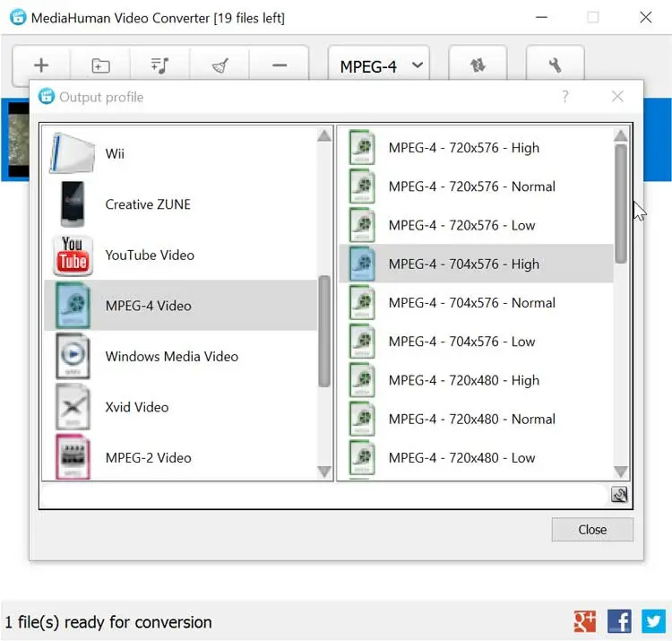Click the presets list scrollbar thumb
Screen dimensions: 672x641
pos(621,204)
